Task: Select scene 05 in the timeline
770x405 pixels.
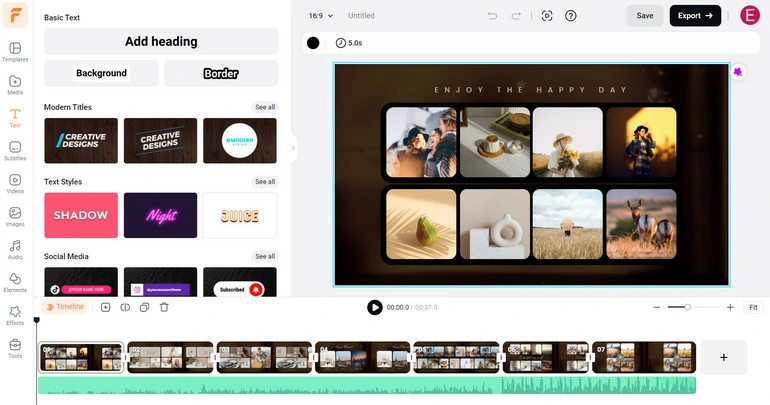Action: 456,357
